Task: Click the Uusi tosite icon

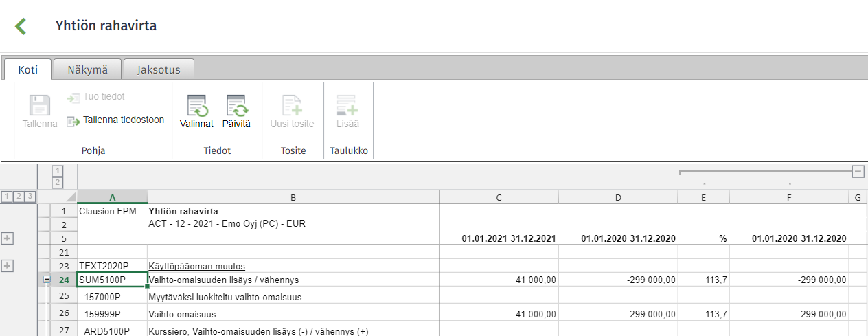Action: [x=292, y=106]
